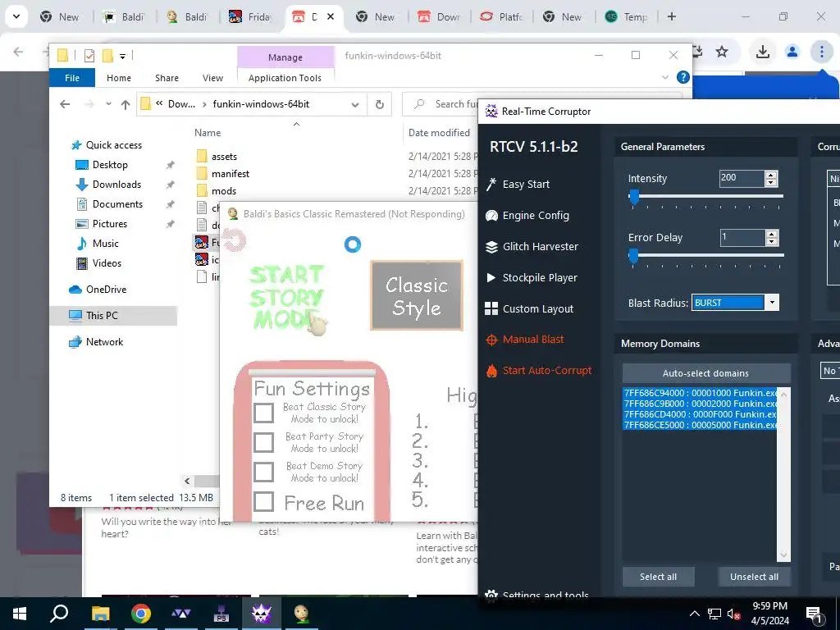Viewport: 840px width, 630px height.
Task: Open Chrome profile icon
Action: (x=792, y=52)
